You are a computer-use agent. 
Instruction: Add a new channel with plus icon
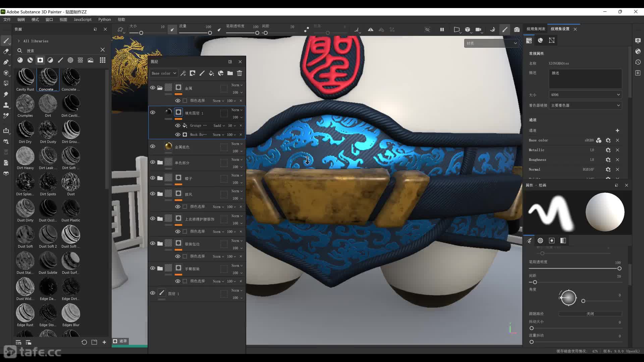[x=617, y=130]
